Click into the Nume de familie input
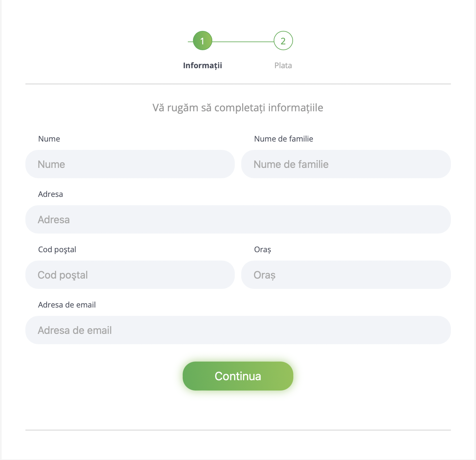Screen dimensions: 476x460 point(346,164)
